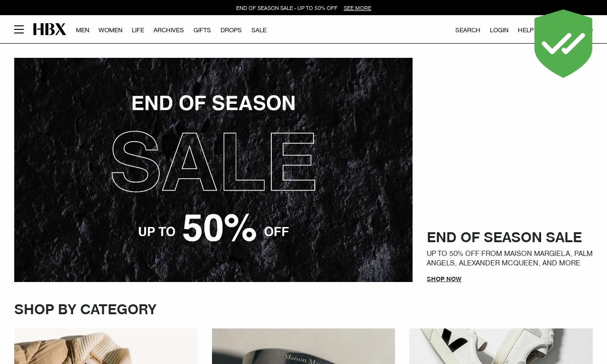Click the END OF SEASON SALE heading
The height and width of the screenshot is (364, 607).
click(x=504, y=237)
